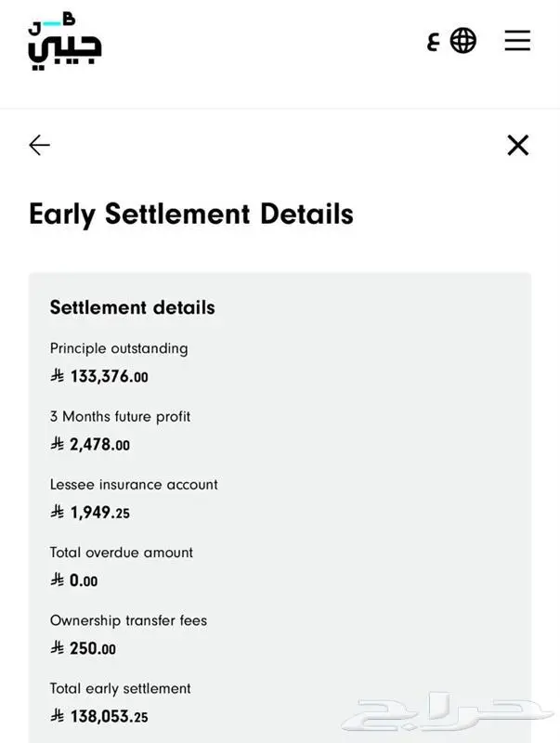The image size is (560, 743).
Task: Open the hamburger menu
Action: [x=517, y=40]
